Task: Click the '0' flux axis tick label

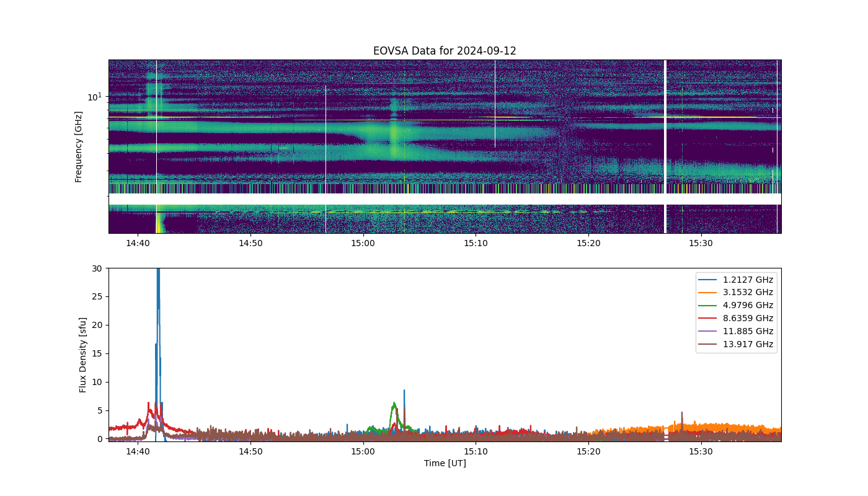Action: (x=99, y=439)
